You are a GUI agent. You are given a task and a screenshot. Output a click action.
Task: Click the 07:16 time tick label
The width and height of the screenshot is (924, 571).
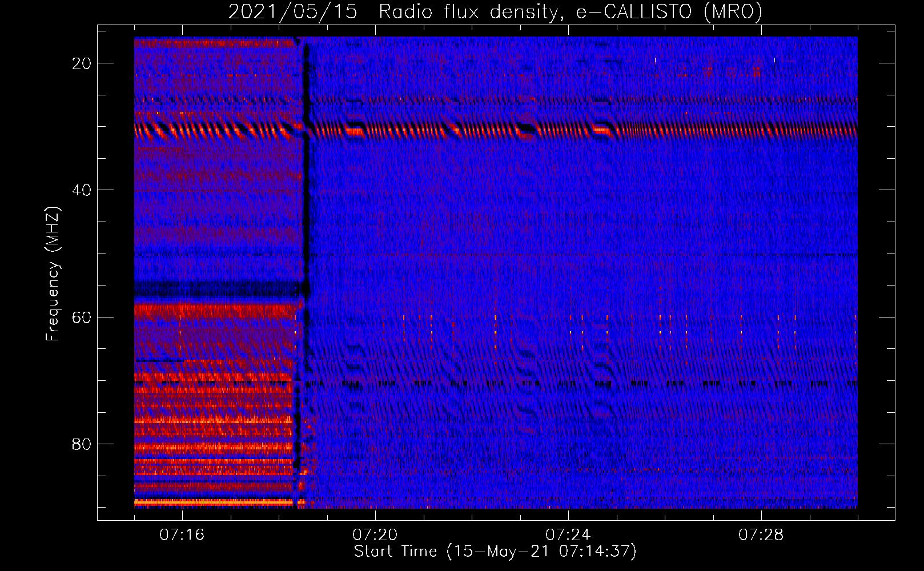pos(182,535)
